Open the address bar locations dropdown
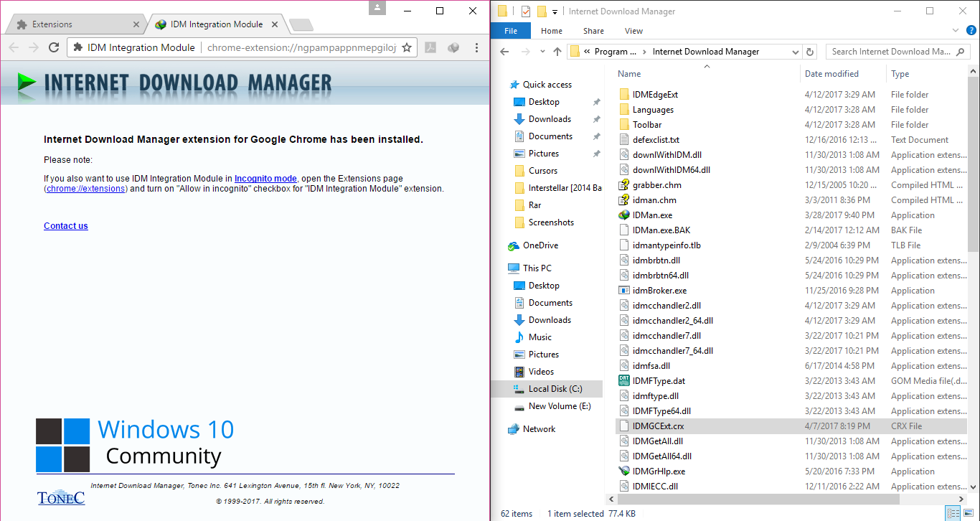This screenshot has width=980, height=521. 794,51
